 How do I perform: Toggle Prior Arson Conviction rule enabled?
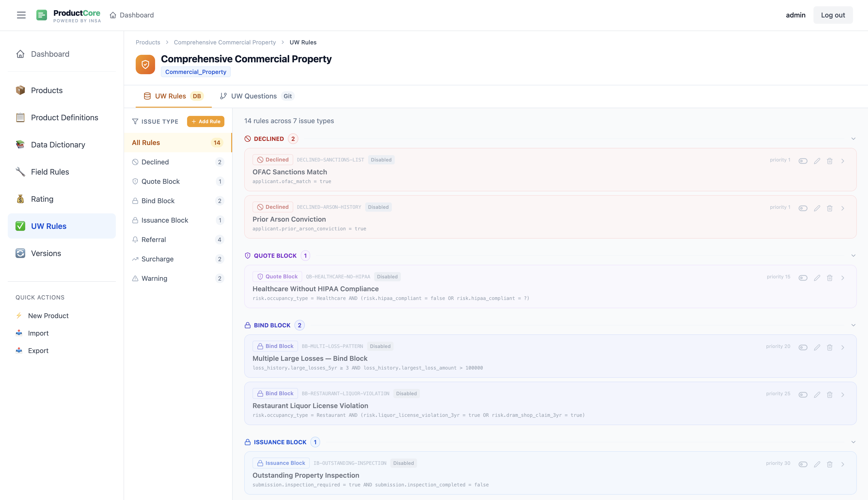[803, 208]
